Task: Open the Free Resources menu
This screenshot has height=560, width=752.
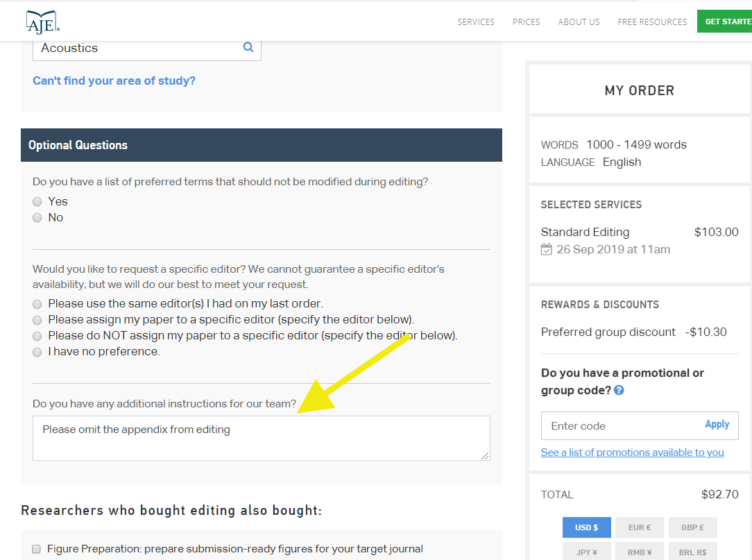Action: [652, 22]
